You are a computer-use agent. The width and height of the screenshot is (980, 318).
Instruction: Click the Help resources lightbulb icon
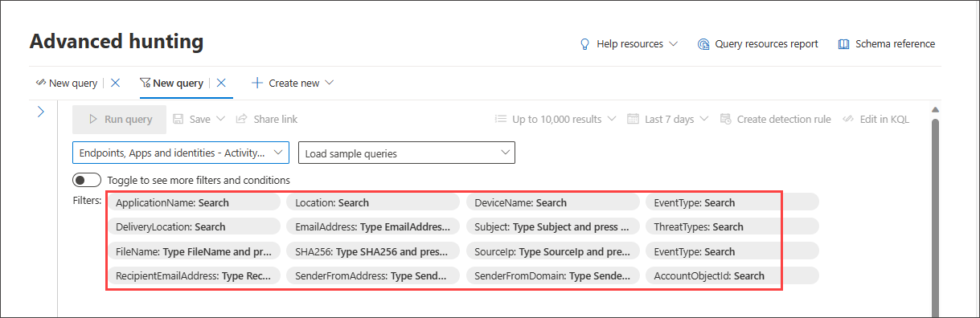[585, 44]
